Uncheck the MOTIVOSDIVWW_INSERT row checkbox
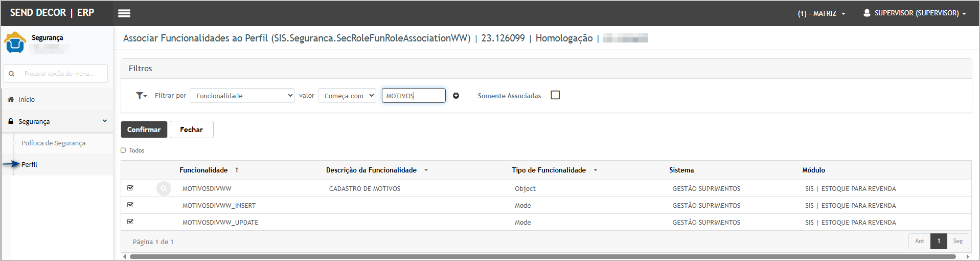 [130, 205]
